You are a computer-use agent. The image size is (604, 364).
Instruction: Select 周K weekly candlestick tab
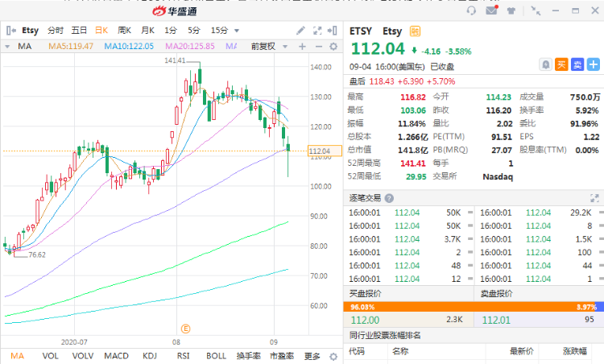[x=124, y=31]
